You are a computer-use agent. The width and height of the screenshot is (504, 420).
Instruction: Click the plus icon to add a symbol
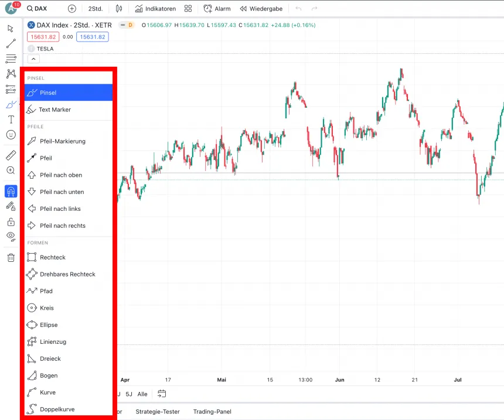[71, 9]
